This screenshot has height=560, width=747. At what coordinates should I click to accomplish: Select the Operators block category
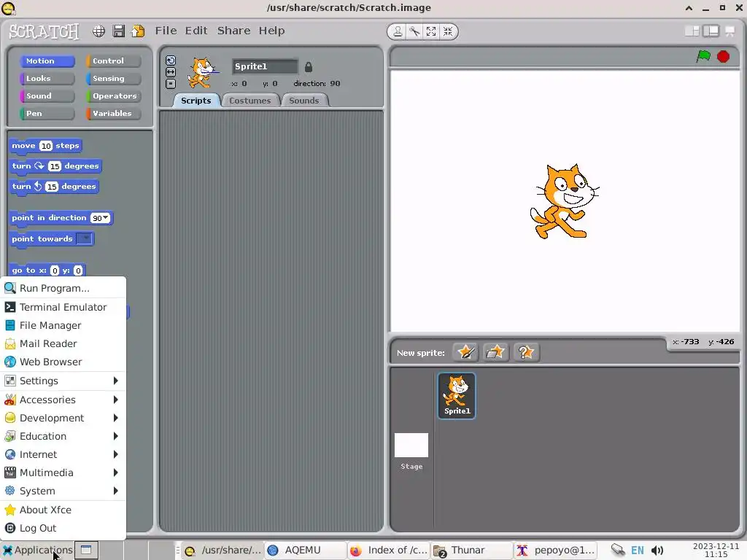[x=113, y=96]
